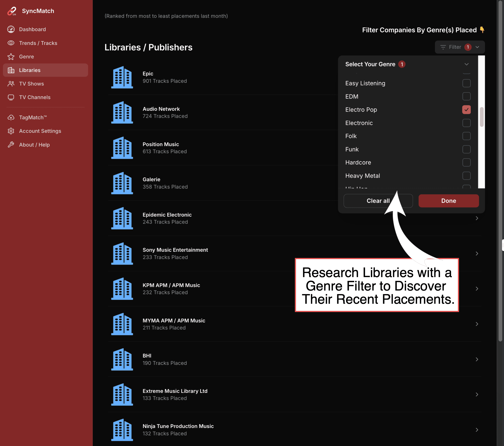This screenshot has width=504, height=446.
Task: Click the building icon next to Extreme Music Library
Action: [122, 395]
